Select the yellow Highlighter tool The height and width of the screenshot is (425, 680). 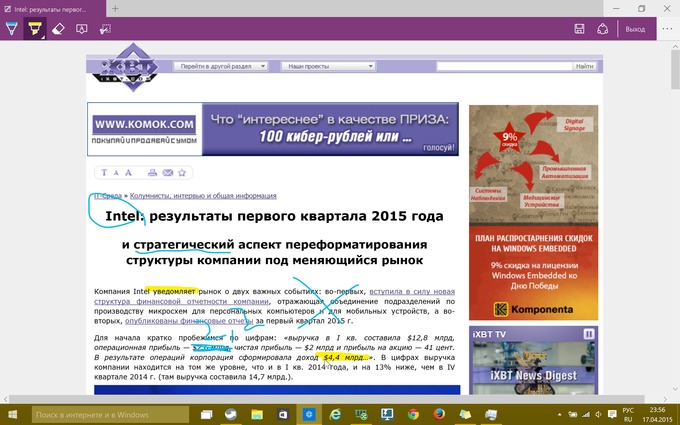[x=35, y=29]
